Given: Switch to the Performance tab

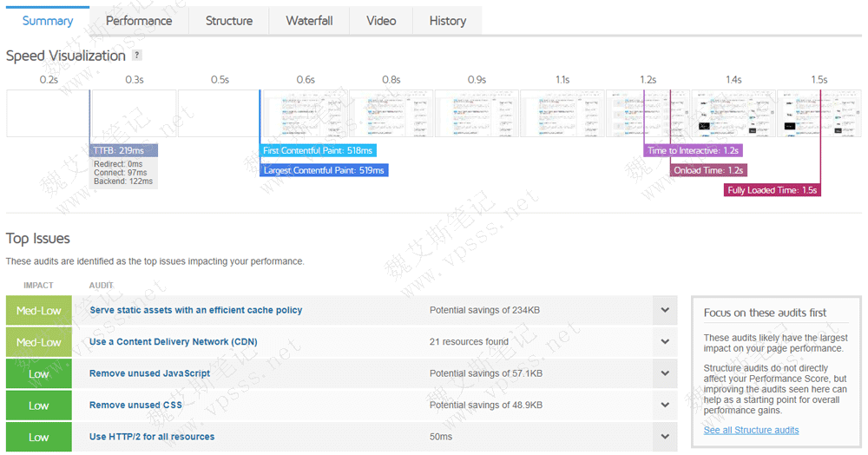Looking at the screenshot, I should click(x=139, y=21).
